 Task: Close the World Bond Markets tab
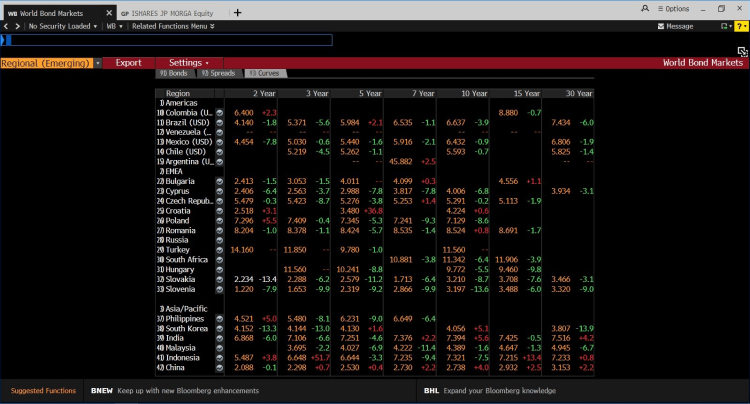(109, 13)
